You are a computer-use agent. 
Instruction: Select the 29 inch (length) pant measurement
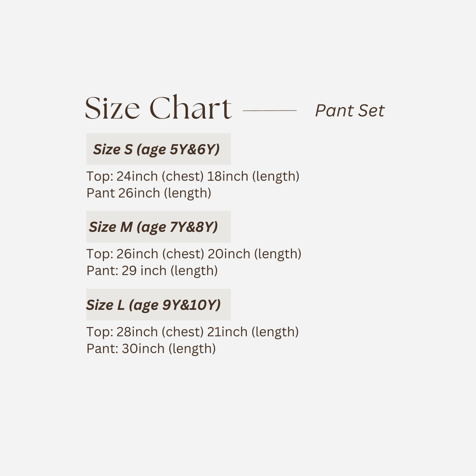pos(170,271)
